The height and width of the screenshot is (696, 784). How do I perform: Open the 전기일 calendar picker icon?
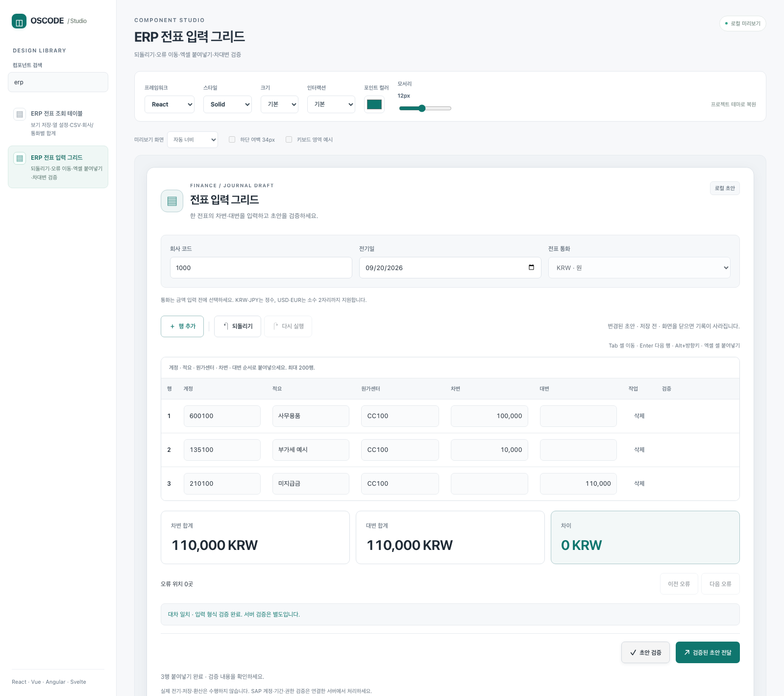pos(531,268)
